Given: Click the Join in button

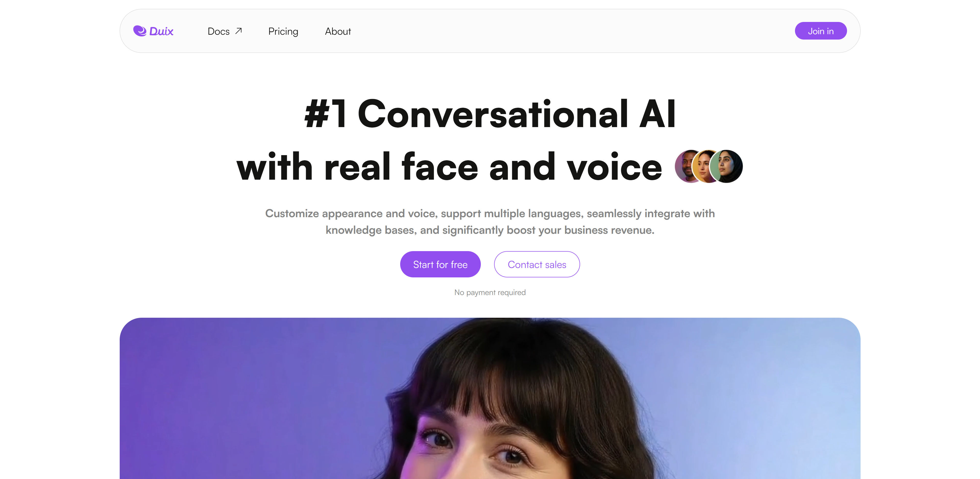Looking at the screenshot, I should (x=820, y=31).
